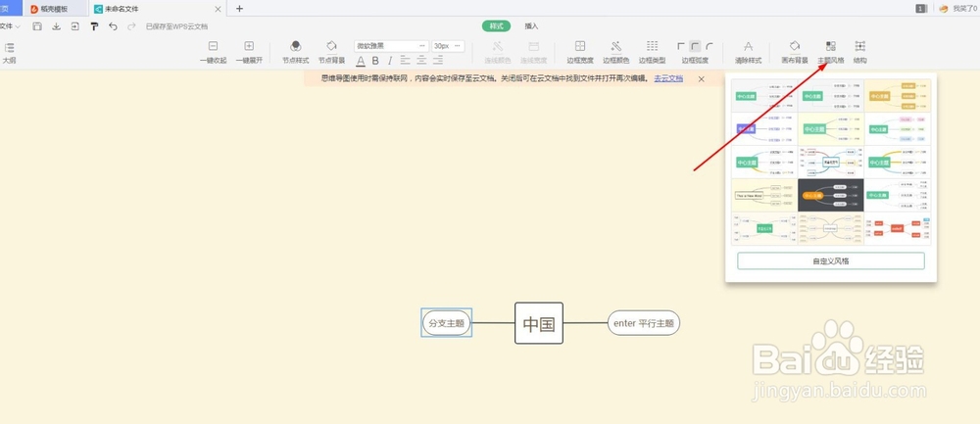Select the square corner border radius
Image resolution: width=980 pixels, height=424 pixels.
pyautogui.click(x=682, y=46)
